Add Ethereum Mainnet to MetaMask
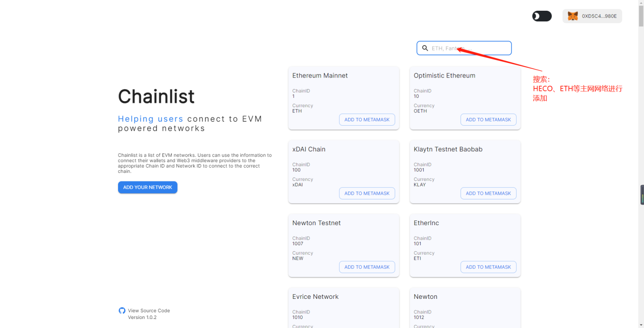644x328 pixels. [x=367, y=119]
